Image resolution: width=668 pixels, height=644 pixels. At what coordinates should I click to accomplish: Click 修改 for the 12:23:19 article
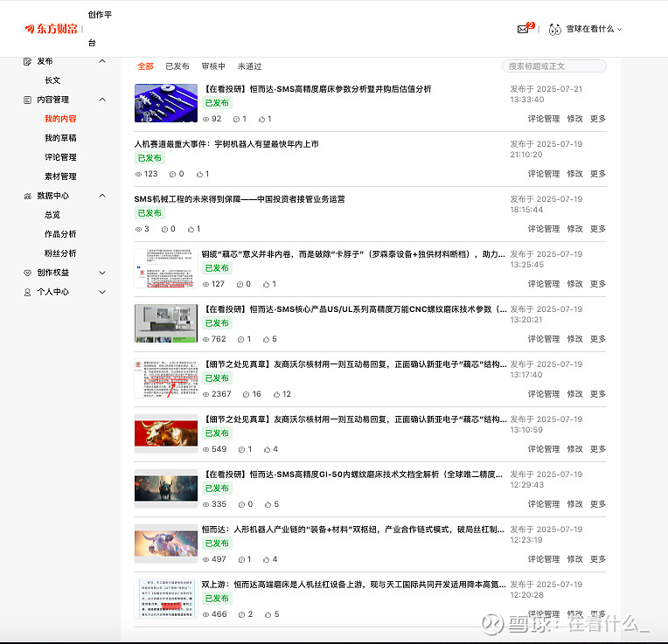[x=574, y=559]
